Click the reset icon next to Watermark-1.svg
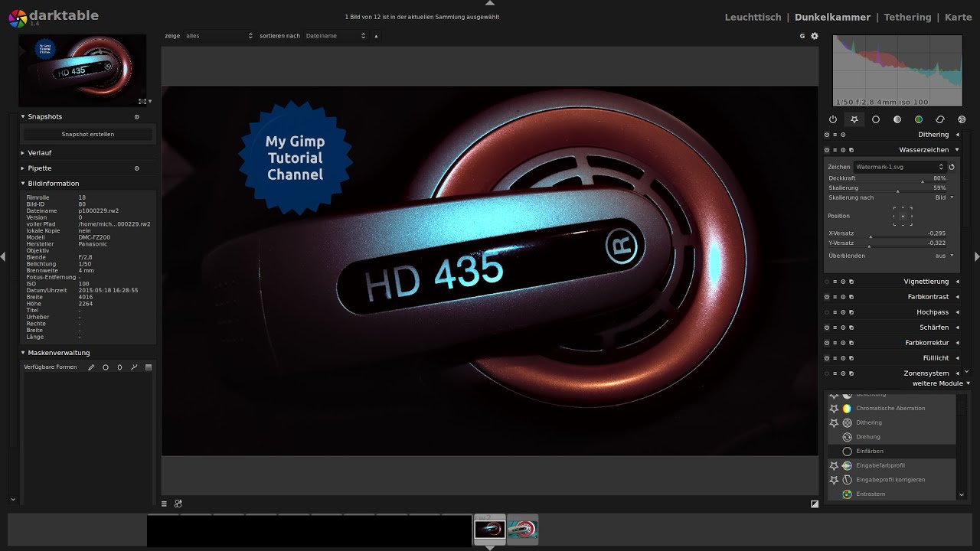The height and width of the screenshot is (551, 980). tap(952, 167)
